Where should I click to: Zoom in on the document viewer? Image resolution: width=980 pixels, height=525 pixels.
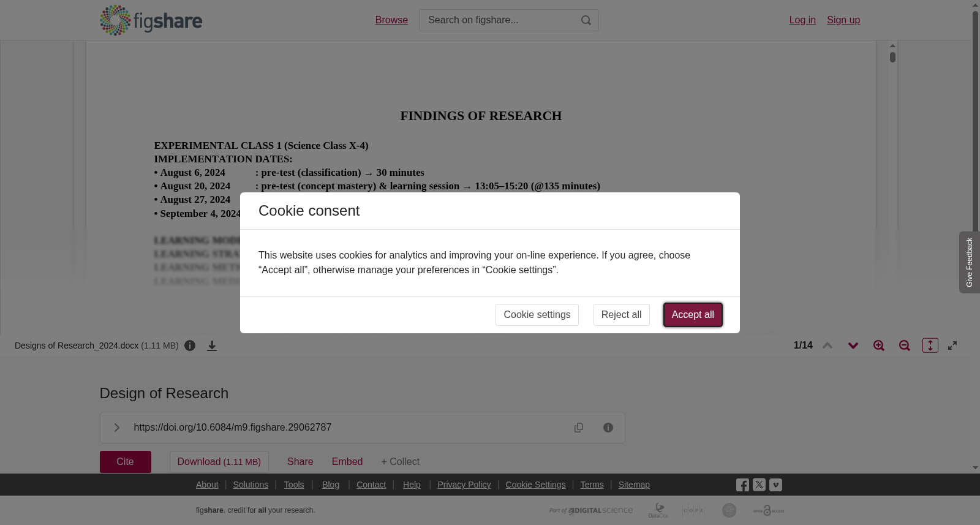coord(879,346)
